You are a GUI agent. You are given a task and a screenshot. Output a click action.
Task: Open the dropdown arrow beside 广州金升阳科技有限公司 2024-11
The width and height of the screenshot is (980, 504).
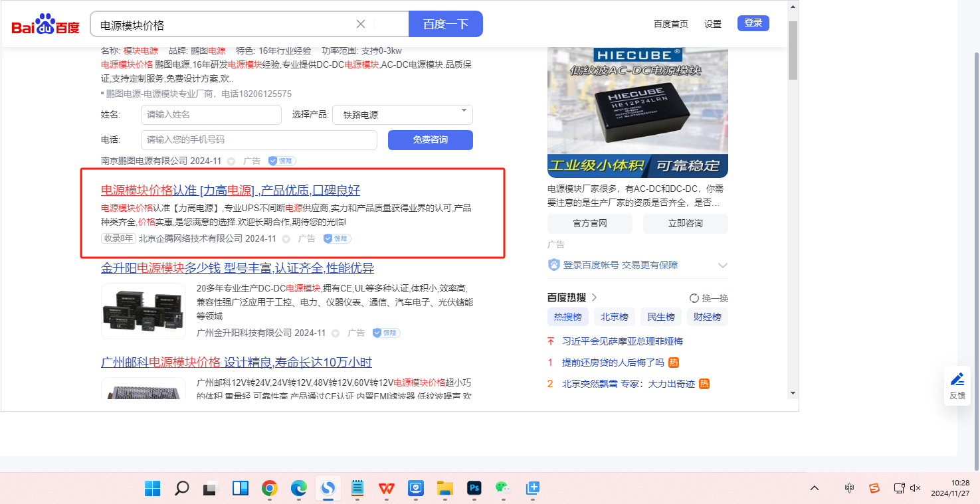click(x=336, y=333)
